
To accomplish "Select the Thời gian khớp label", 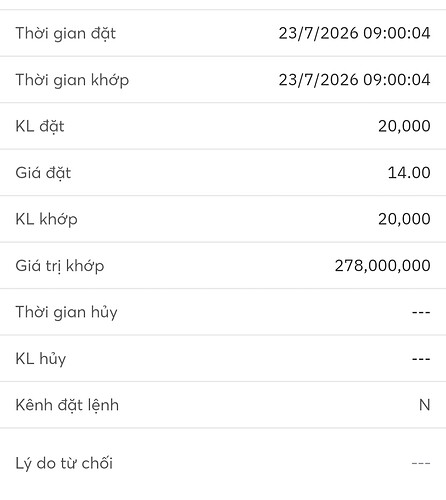I will click(x=72, y=80).
